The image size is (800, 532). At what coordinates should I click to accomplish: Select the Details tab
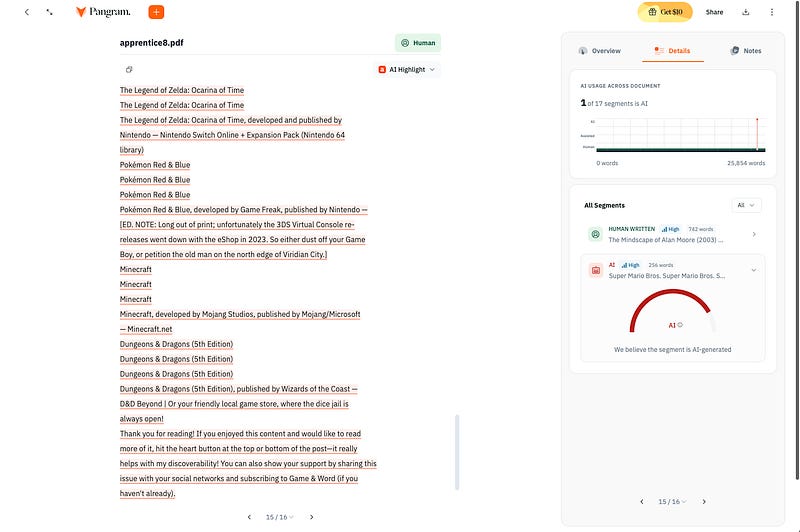(672, 50)
